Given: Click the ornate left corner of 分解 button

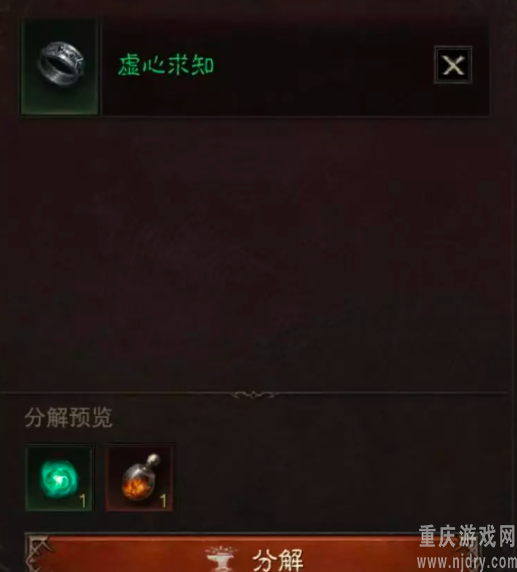Looking at the screenshot, I should tap(39, 553).
